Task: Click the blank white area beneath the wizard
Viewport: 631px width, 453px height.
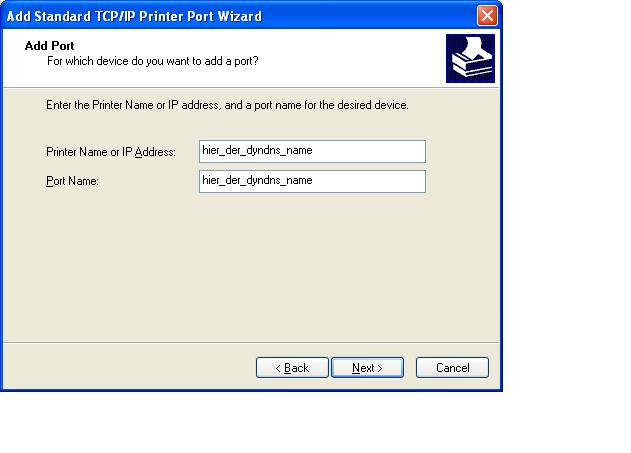Action: (250, 422)
